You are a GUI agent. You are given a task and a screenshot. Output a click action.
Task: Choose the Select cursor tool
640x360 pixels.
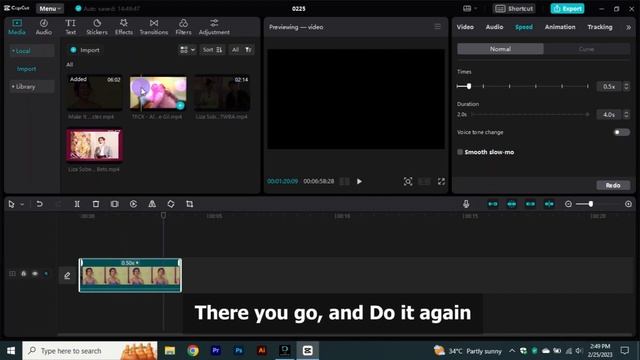11,204
